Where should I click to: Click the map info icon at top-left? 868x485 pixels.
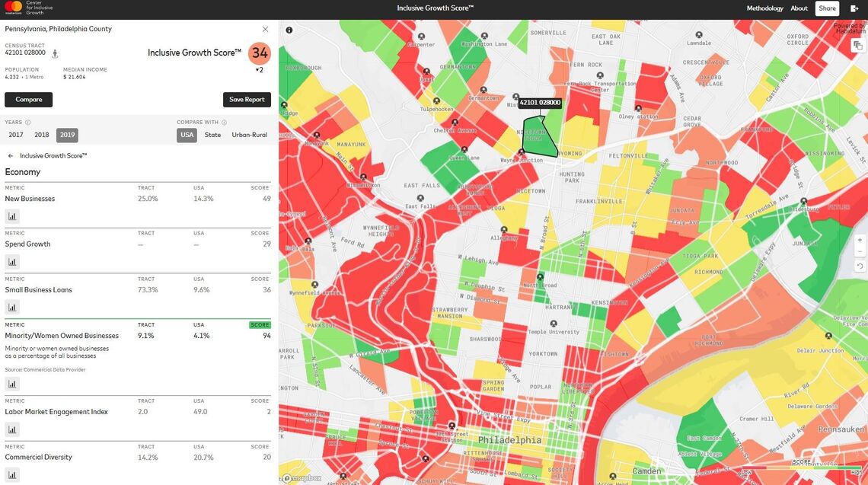coord(289,30)
